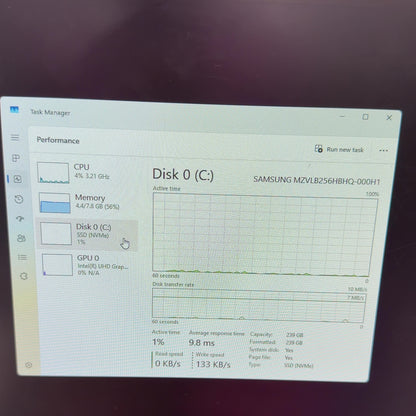This screenshot has width=416, height=416.
Task: Click the Run new task button
Action: pyautogui.click(x=339, y=149)
